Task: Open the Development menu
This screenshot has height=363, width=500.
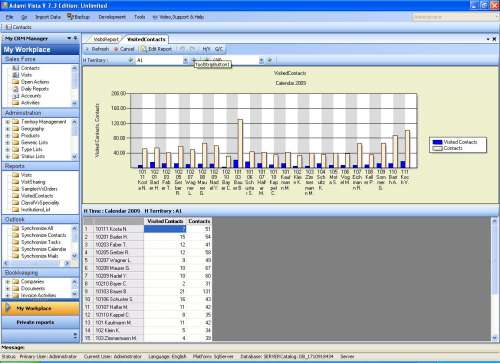Action: point(112,17)
